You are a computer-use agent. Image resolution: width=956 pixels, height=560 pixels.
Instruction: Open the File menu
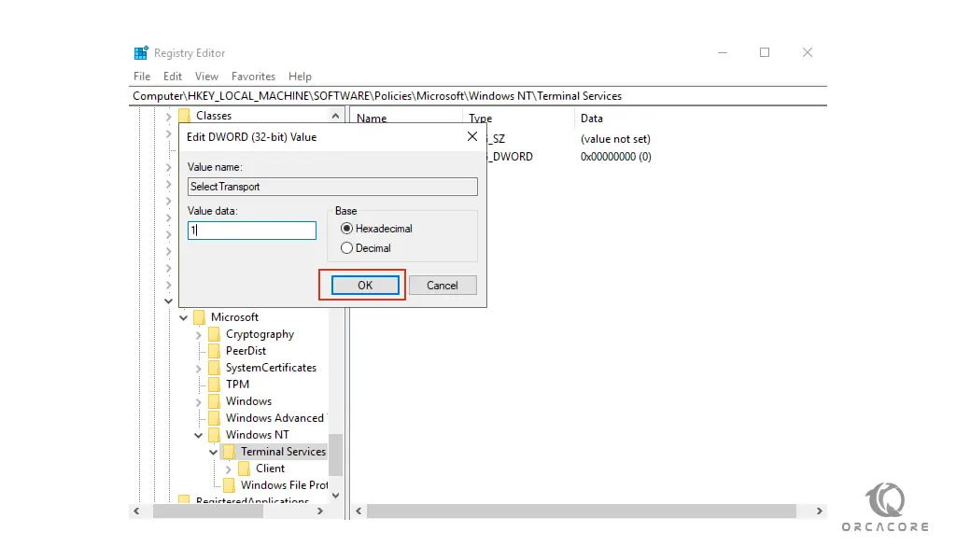pyautogui.click(x=142, y=77)
